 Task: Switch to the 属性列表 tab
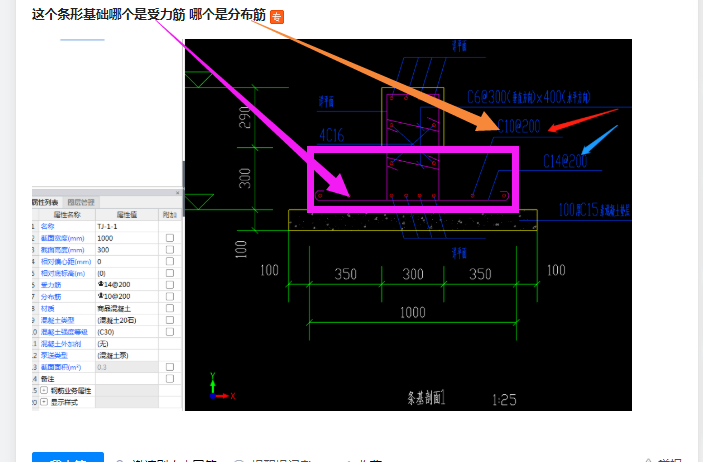[x=45, y=202]
